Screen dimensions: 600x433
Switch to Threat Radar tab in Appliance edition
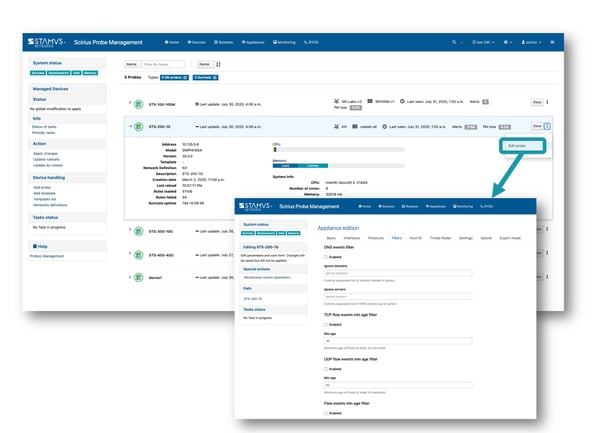click(x=440, y=238)
